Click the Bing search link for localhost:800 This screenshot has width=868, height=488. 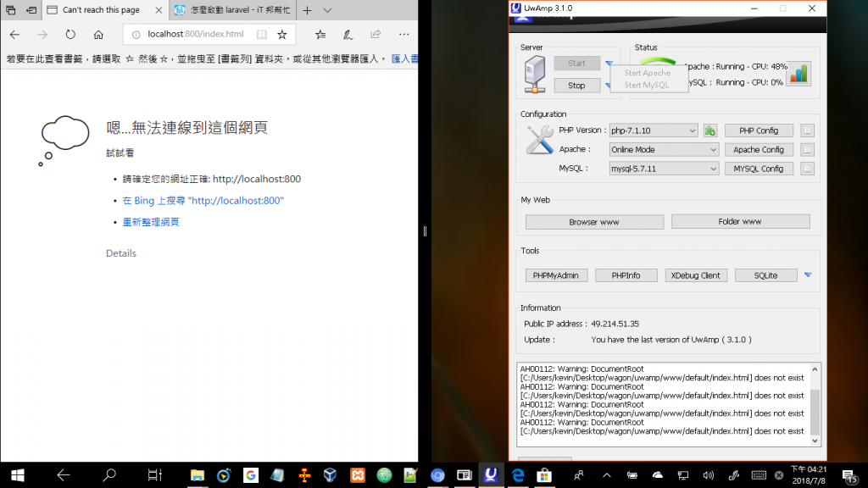click(203, 200)
